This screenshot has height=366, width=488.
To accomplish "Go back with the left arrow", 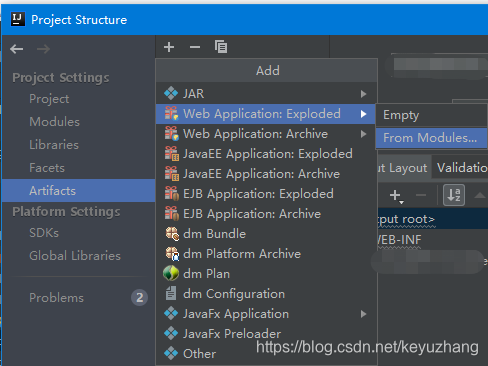I will pyautogui.click(x=16, y=49).
